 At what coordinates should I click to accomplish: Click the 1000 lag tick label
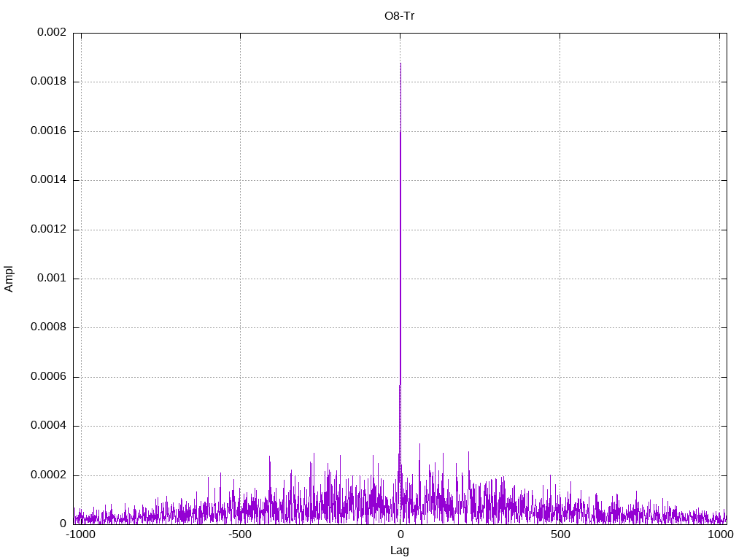(x=719, y=534)
